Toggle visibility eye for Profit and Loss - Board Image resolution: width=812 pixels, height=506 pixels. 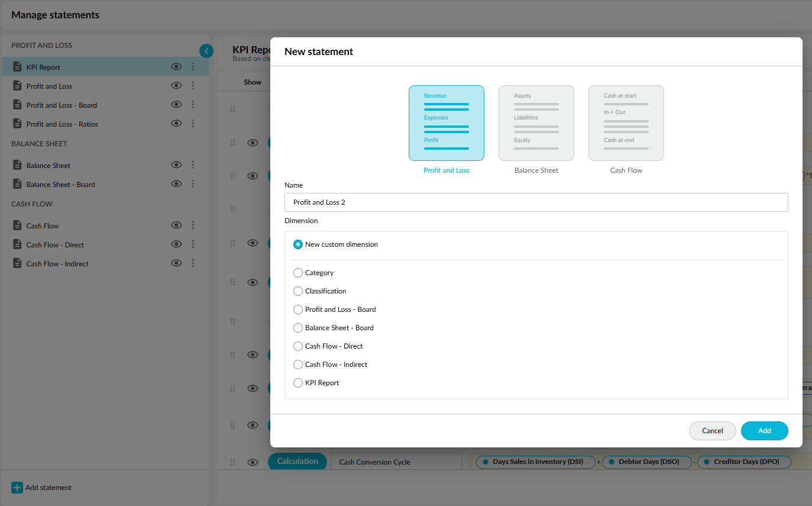(176, 105)
